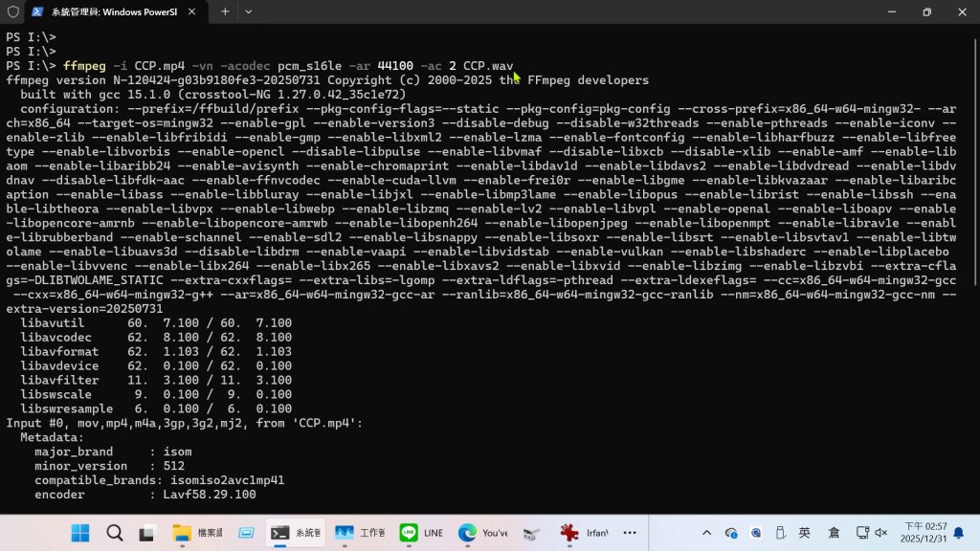The width and height of the screenshot is (980, 551).
Task: Open Task View from the taskbar
Action: click(147, 533)
